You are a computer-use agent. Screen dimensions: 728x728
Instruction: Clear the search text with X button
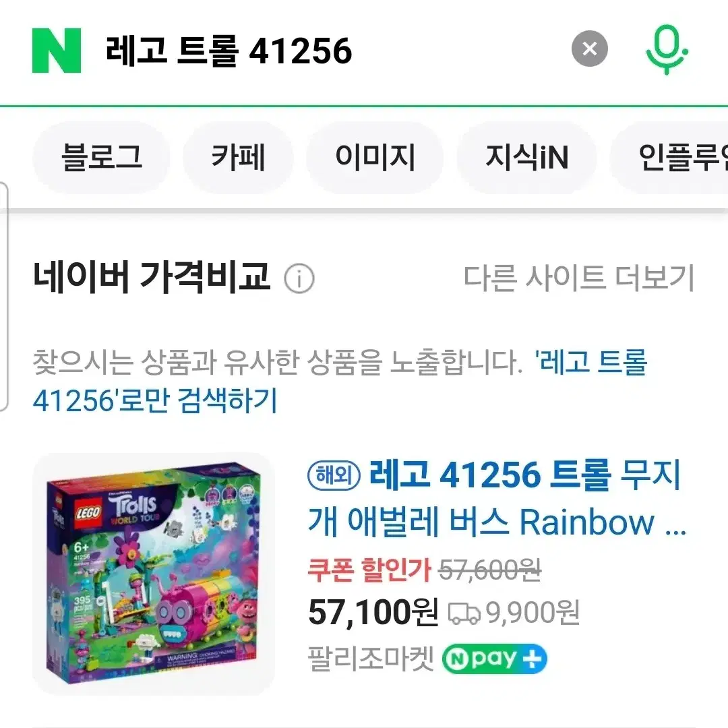[590, 49]
